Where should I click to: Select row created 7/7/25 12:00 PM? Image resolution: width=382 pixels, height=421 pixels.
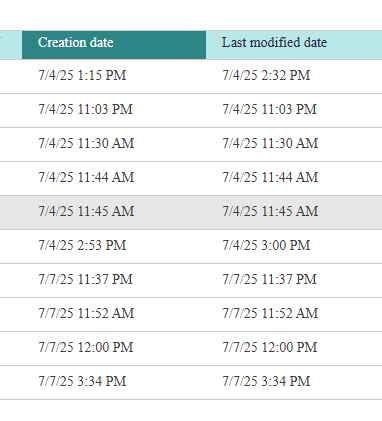pos(191,348)
